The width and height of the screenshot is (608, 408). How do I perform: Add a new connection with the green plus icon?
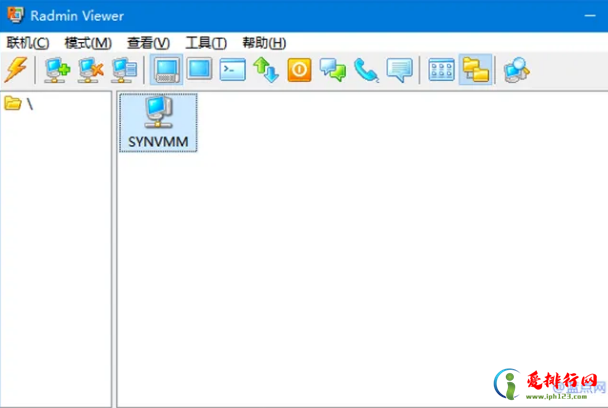click(56, 69)
